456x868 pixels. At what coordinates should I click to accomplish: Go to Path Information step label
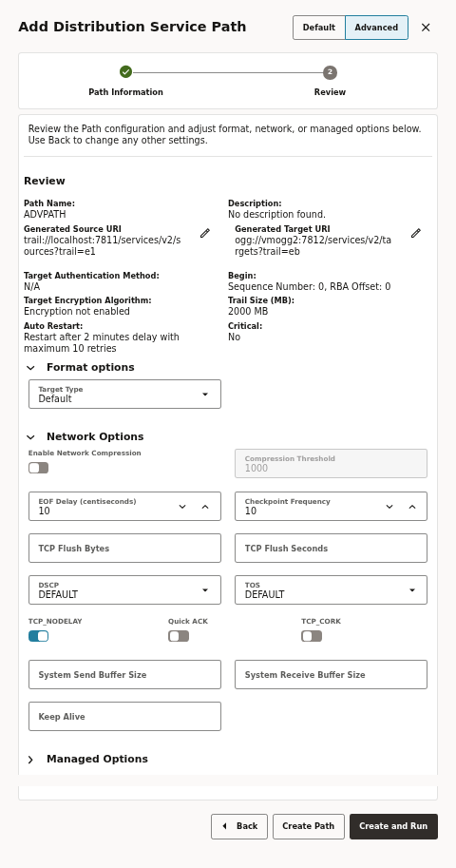pos(125,92)
